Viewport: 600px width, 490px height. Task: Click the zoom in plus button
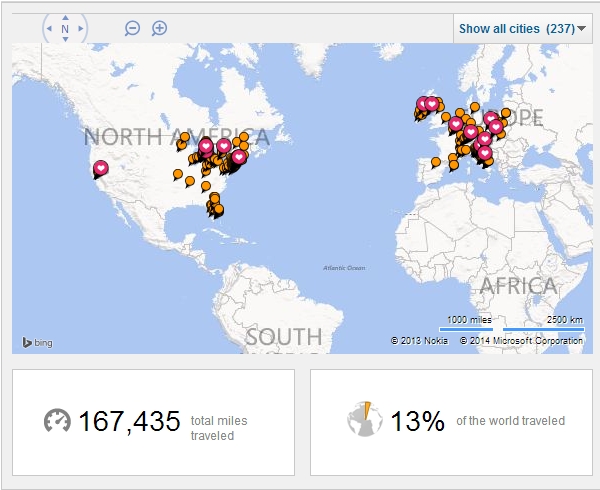tap(159, 28)
